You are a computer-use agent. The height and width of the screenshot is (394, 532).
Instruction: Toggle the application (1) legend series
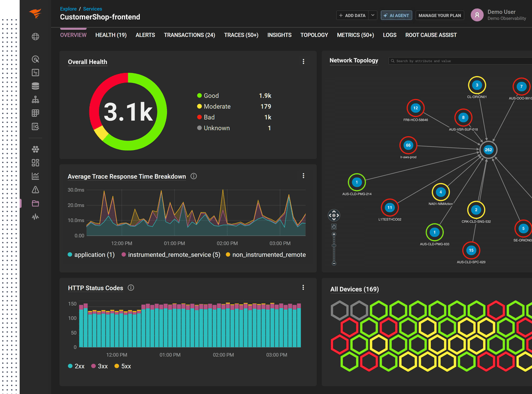coord(92,255)
